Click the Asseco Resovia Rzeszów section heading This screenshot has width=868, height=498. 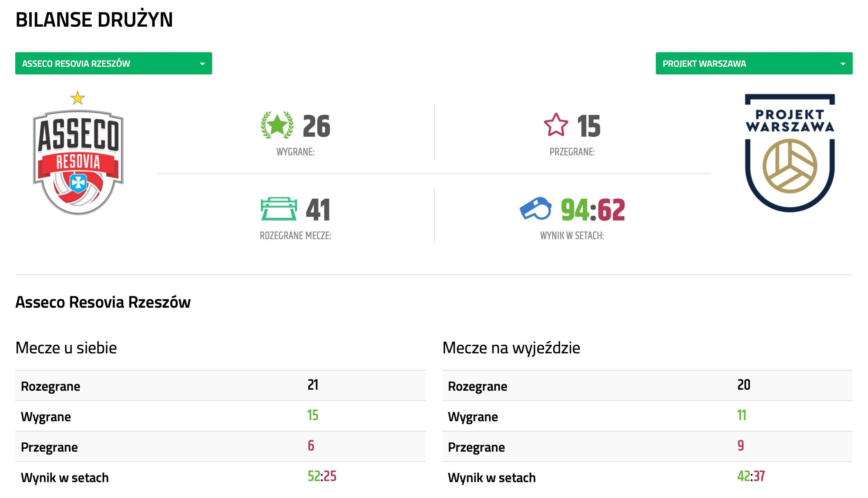tap(103, 302)
